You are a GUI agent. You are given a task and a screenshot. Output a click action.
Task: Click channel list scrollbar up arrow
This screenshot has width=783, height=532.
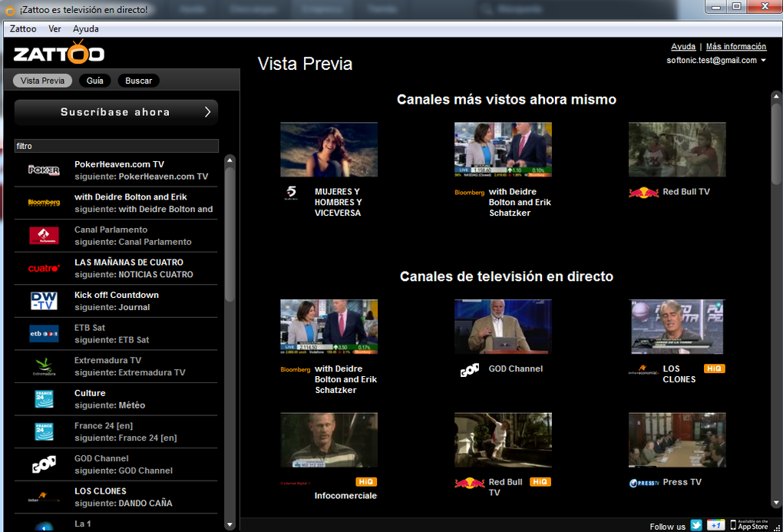[230, 160]
